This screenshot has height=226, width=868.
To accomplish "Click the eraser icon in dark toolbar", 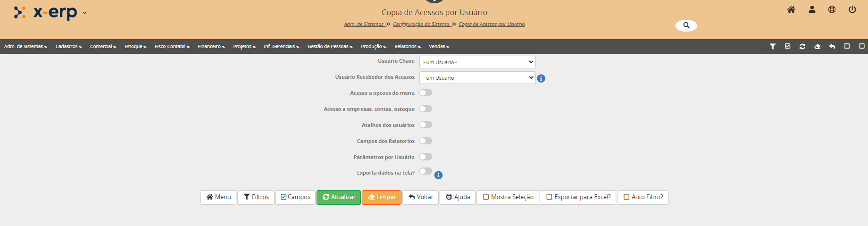I will tap(817, 46).
